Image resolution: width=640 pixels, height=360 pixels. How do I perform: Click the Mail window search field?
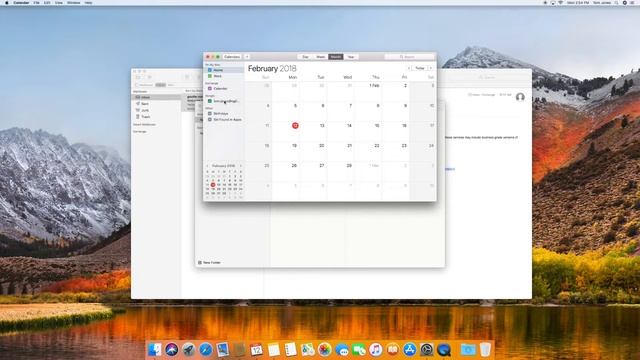(x=487, y=77)
